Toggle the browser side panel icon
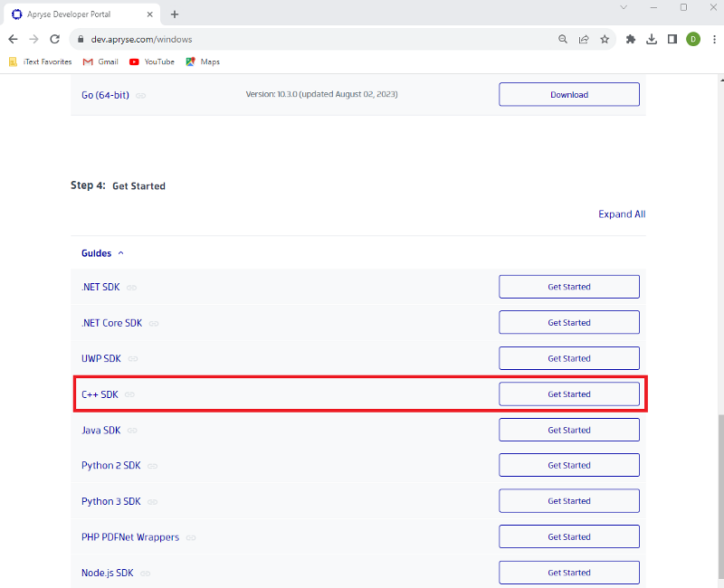This screenshot has height=588, width=724. click(x=672, y=39)
